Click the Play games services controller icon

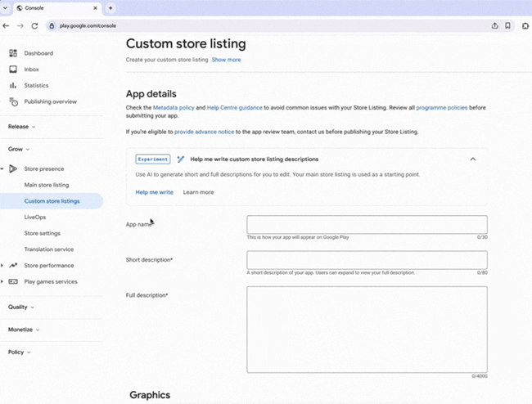(x=13, y=281)
